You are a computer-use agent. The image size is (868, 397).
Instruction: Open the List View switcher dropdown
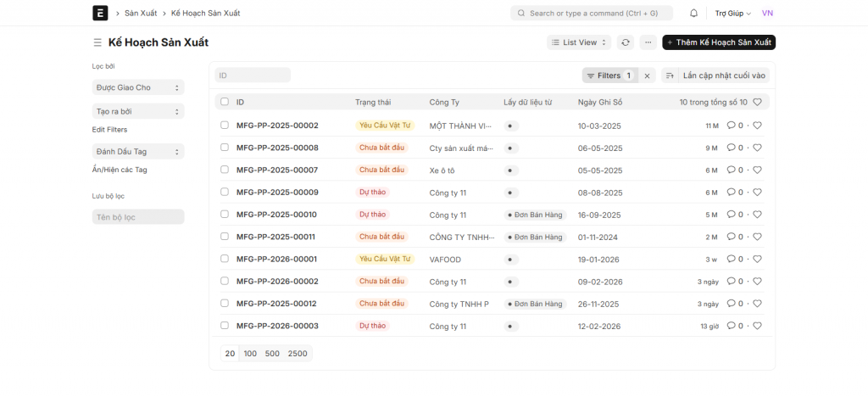[x=579, y=42]
